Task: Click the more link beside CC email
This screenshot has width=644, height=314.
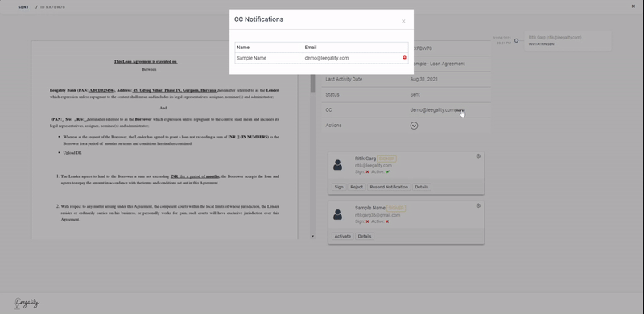Action: tap(460, 110)
